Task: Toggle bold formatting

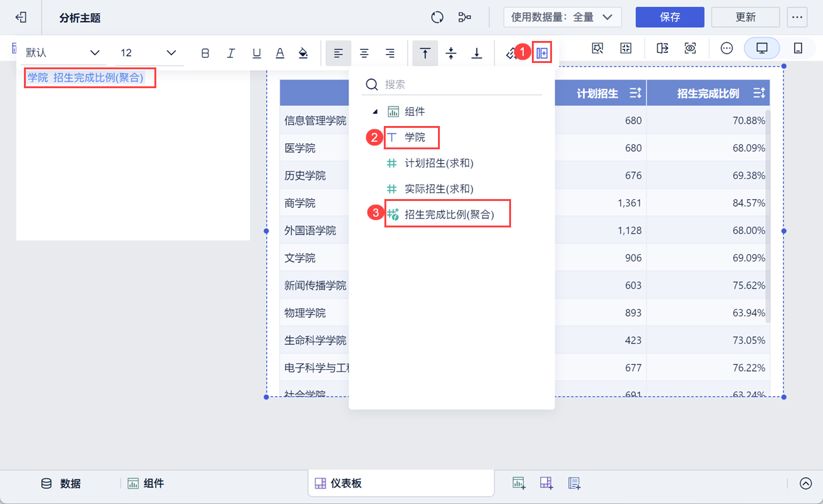Action: (x=205, y=54)
